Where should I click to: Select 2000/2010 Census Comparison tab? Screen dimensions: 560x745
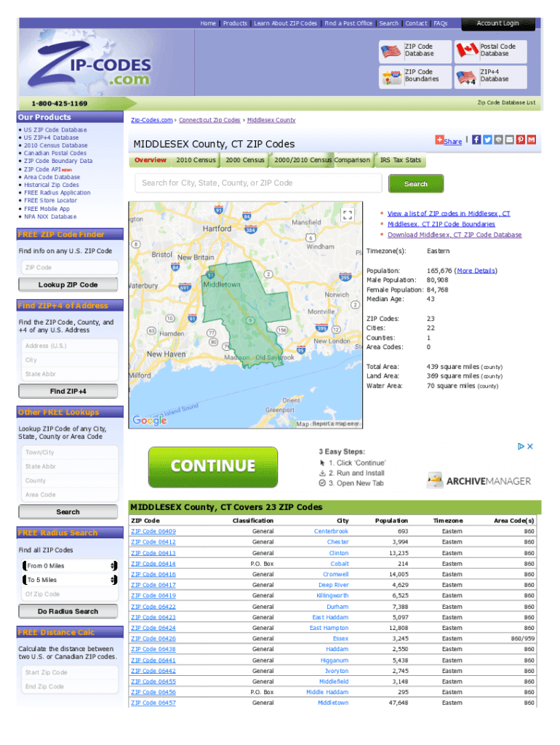pyautogui.click(x=321, y=160)
